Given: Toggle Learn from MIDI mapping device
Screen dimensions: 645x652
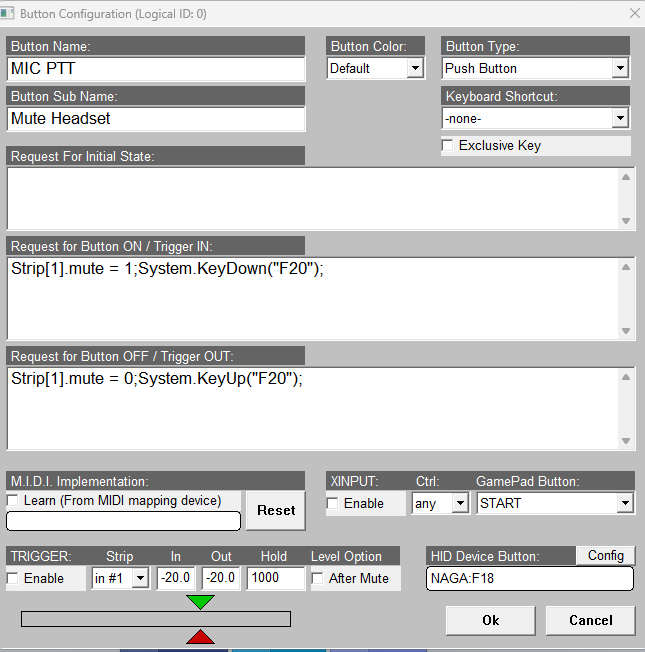Looking at the screenshot, I should click(x=13, y=500).
